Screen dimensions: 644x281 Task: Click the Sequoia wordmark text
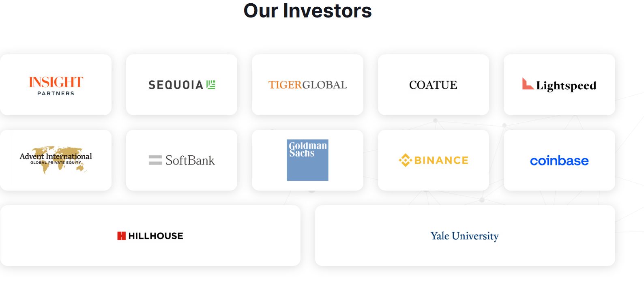(176, 85)
